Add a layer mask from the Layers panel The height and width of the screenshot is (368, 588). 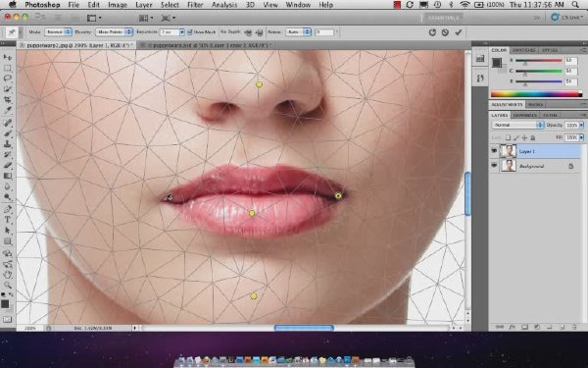(524, 327)
